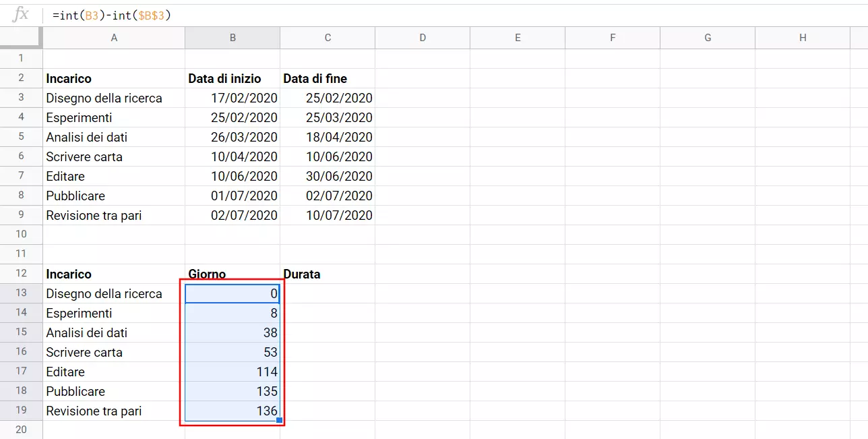Select row 10 header
This screenshot has width=868, height=439.
(21, 235)
